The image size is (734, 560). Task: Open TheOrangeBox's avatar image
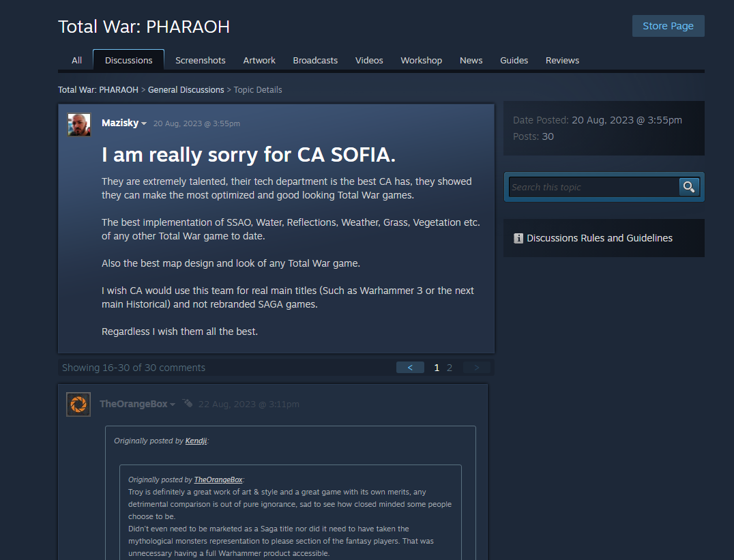pos(78,404)
